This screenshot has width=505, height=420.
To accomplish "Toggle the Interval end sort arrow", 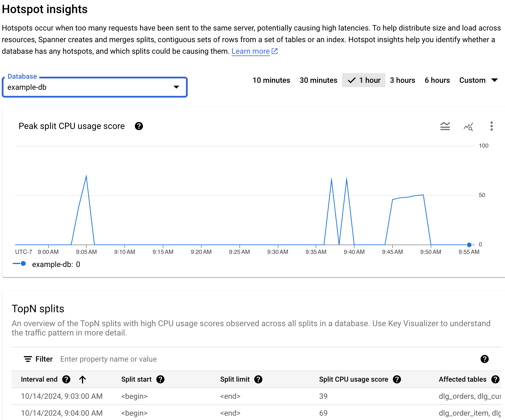I will coord(83,379).
